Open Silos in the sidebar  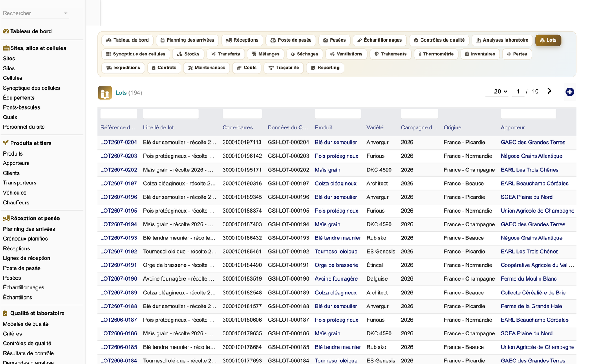(x=9, y=68)
